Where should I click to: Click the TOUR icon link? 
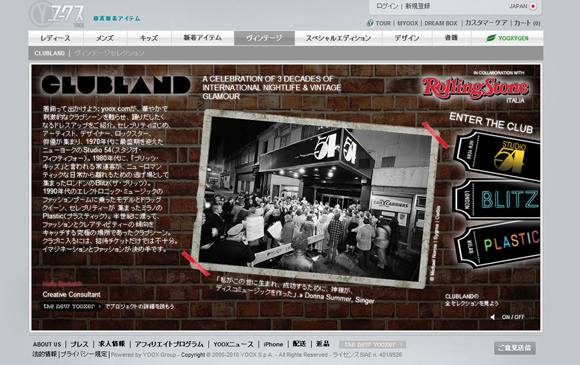coord(378,23)
